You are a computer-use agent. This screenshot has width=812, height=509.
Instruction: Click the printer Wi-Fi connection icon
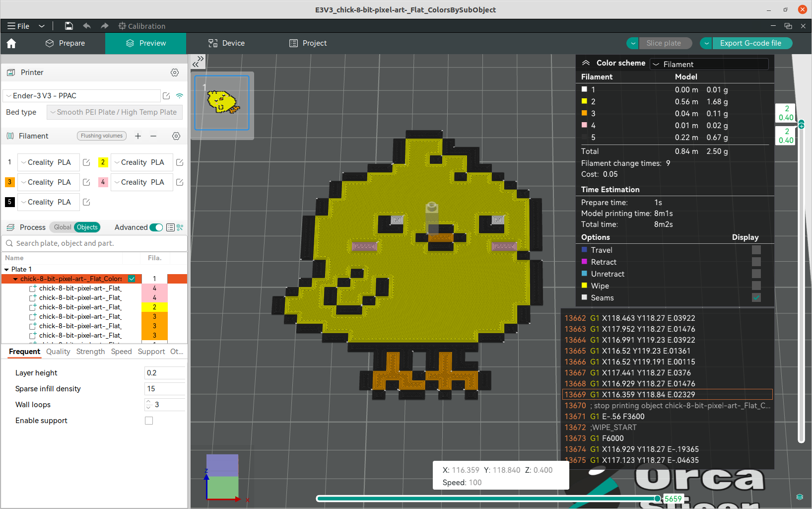click(180, 96)
